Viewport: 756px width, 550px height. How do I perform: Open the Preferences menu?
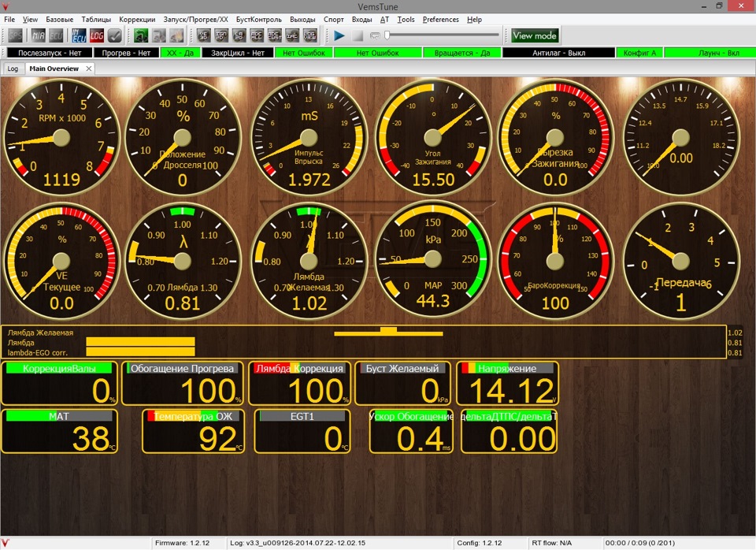pyautogui.click(x=441, y=19)
